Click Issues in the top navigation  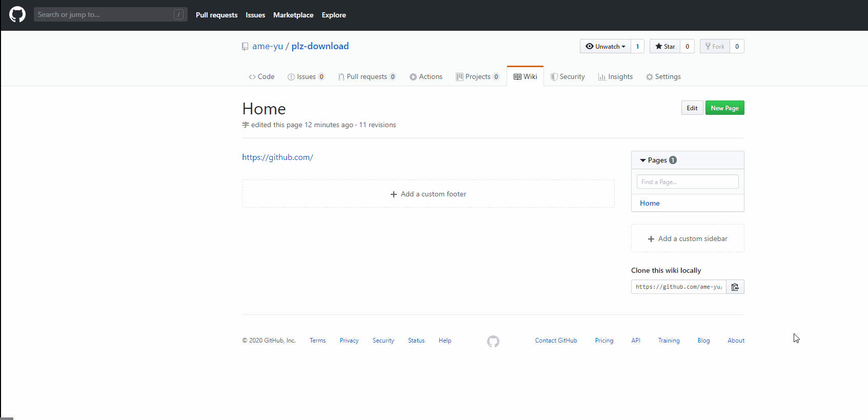coord(255,15)
